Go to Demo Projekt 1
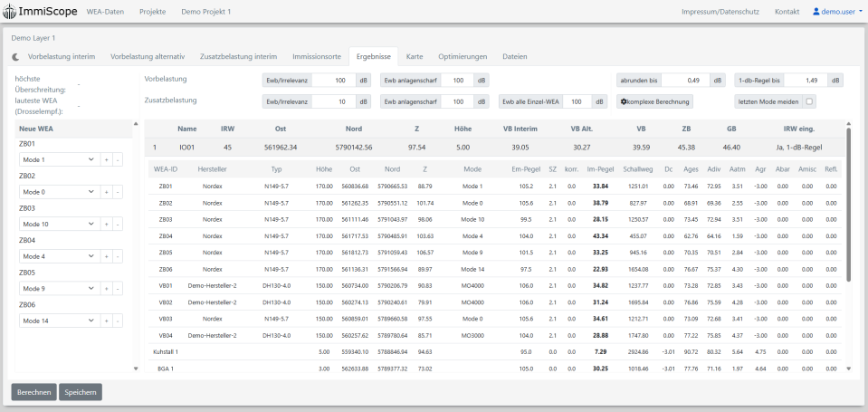 [x=206, y=12]
